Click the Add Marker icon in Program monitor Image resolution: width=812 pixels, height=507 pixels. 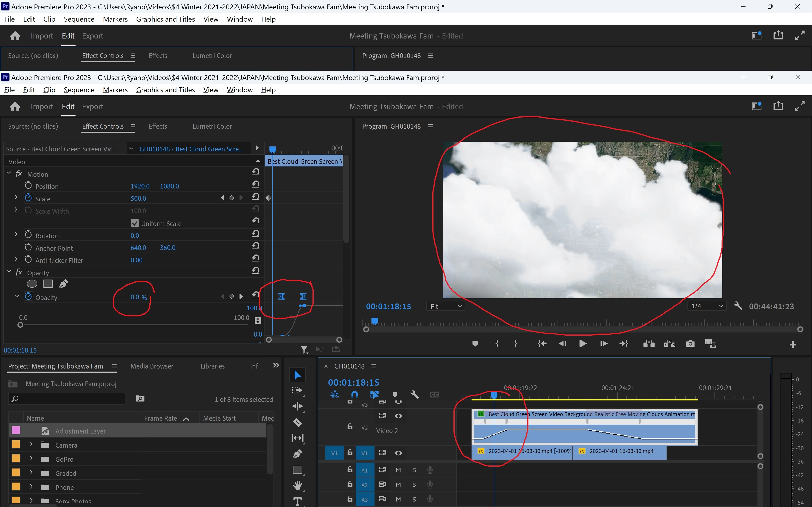475,344
